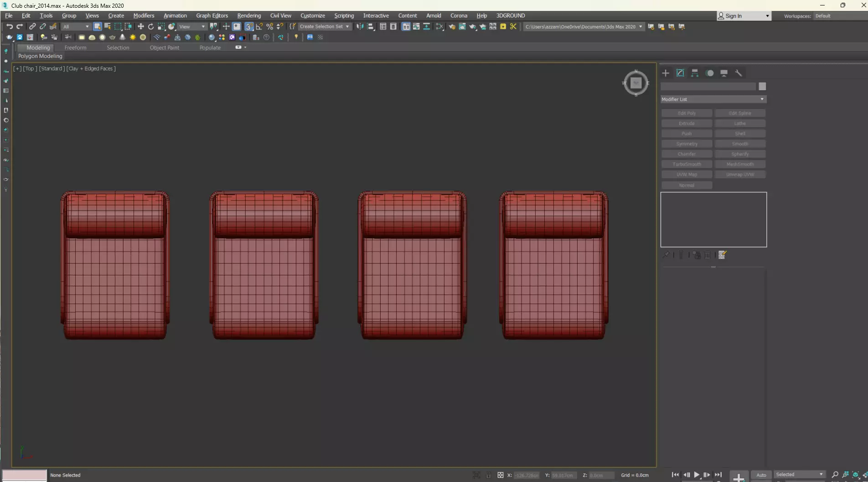Click the object name input field
The height and width of the screenshot is (482, 868).
click(x=708, y=87)
